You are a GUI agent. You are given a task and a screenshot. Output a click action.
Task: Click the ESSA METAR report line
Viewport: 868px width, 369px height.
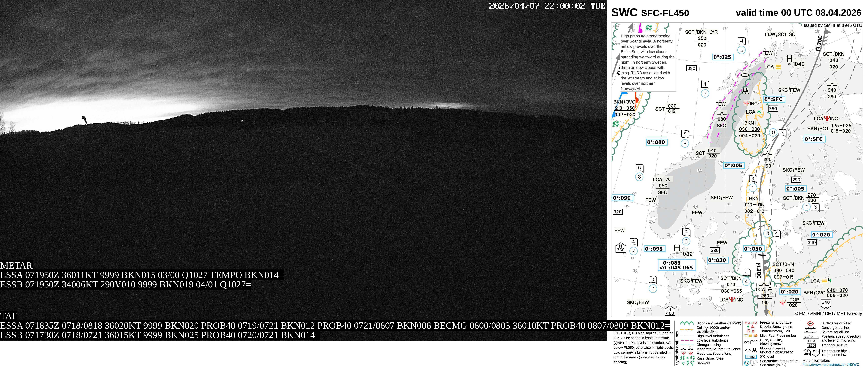[142, 275]
